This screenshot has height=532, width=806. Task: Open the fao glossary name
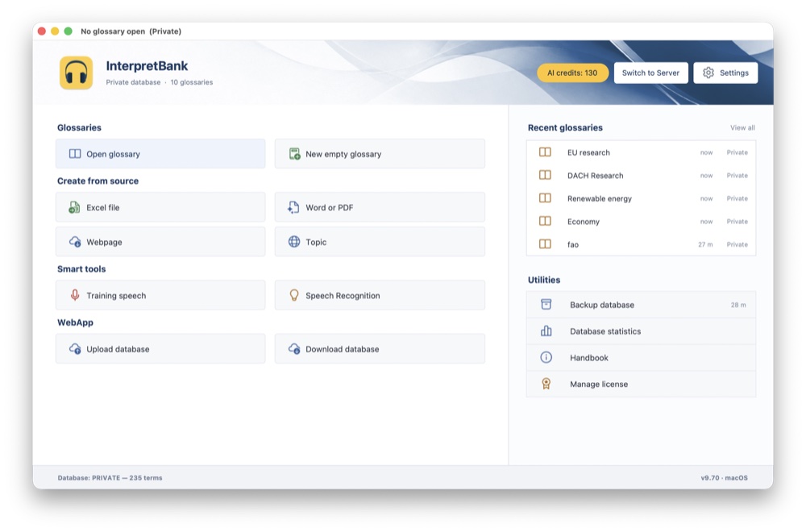(x=572, y=245)
